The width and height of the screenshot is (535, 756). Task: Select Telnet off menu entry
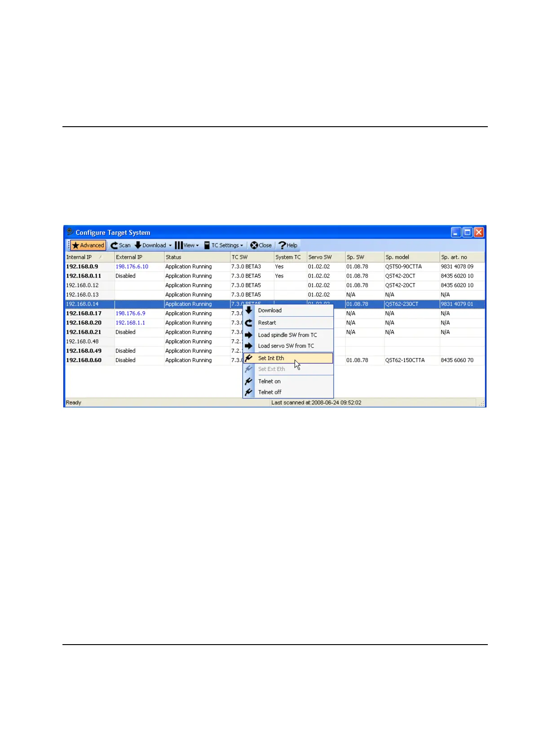(x=288, y=392)
